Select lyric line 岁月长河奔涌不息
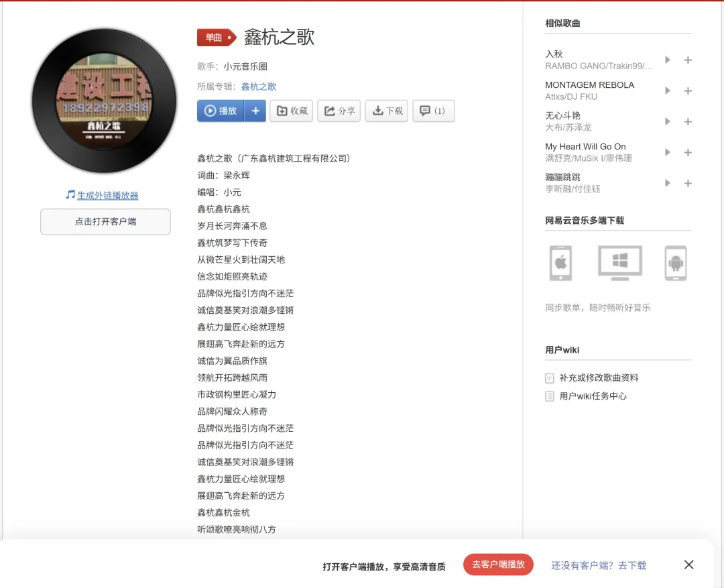This screenshot has height=588, width=724. pos(232,226)
